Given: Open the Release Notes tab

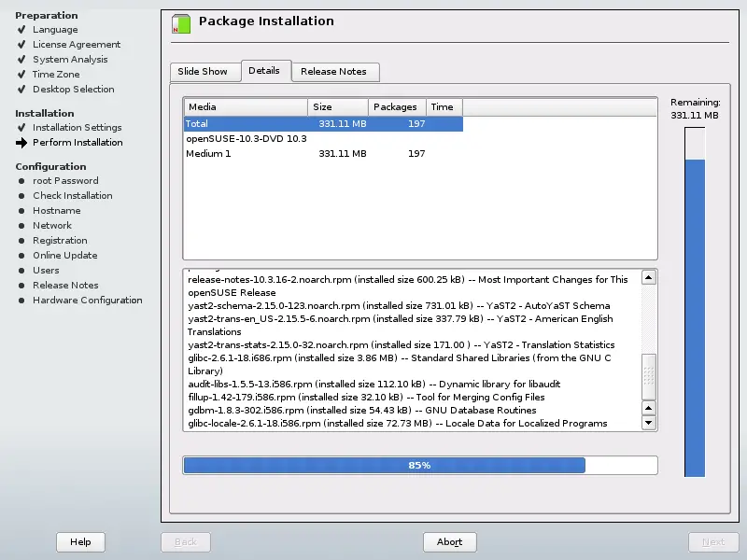Looking at the screenshot, I should [335, 72].
